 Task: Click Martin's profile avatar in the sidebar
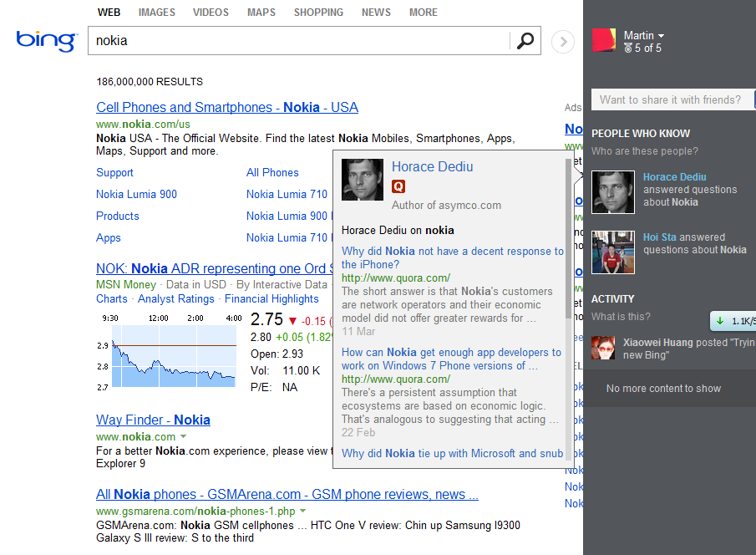coord(604,40)
